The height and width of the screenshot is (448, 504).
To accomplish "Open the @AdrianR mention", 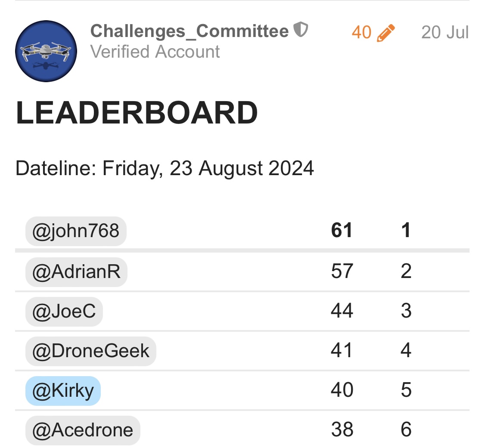I will tap(77, 272).
